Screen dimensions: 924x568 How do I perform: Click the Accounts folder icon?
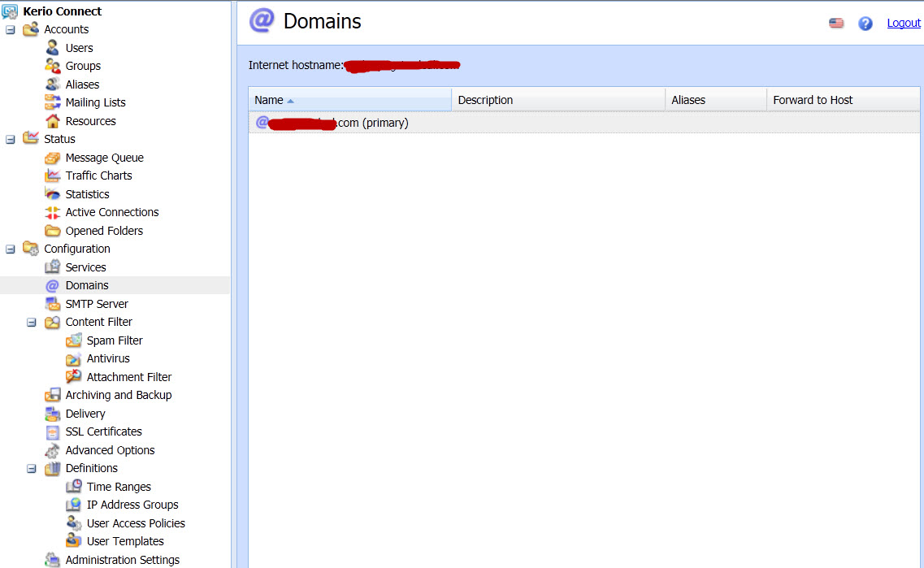(31, 29)
